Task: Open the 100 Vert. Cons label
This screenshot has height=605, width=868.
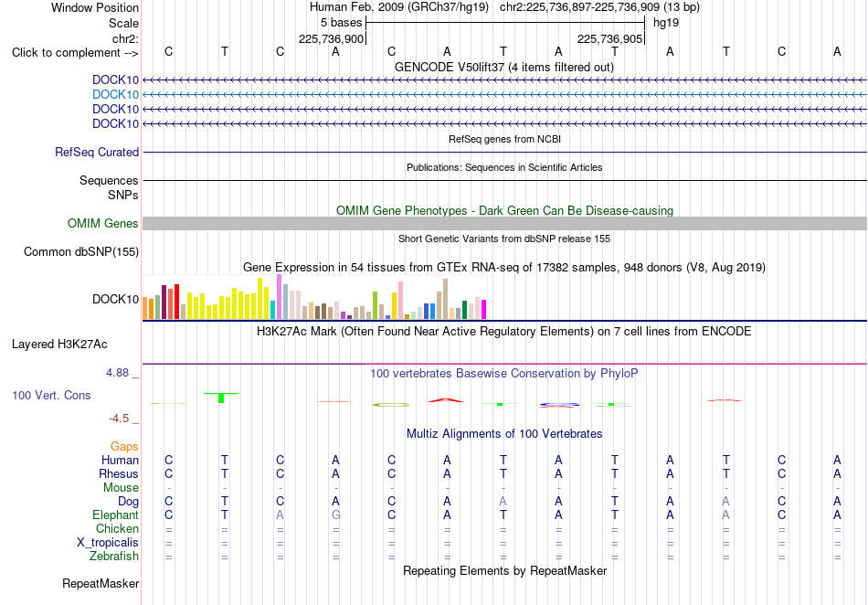Action: pyautogui.click(x=51, y=395)
